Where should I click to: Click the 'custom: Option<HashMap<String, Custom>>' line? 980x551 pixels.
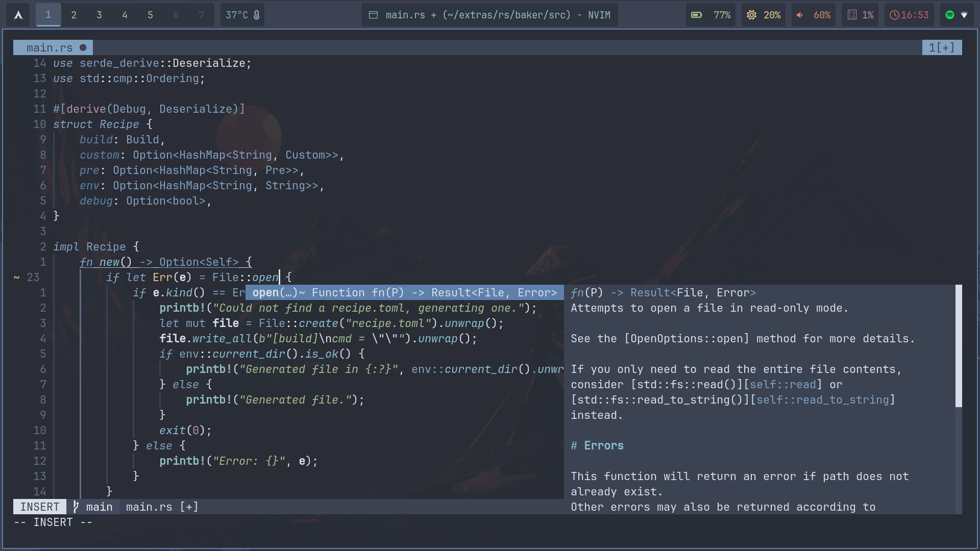(212, 155)
